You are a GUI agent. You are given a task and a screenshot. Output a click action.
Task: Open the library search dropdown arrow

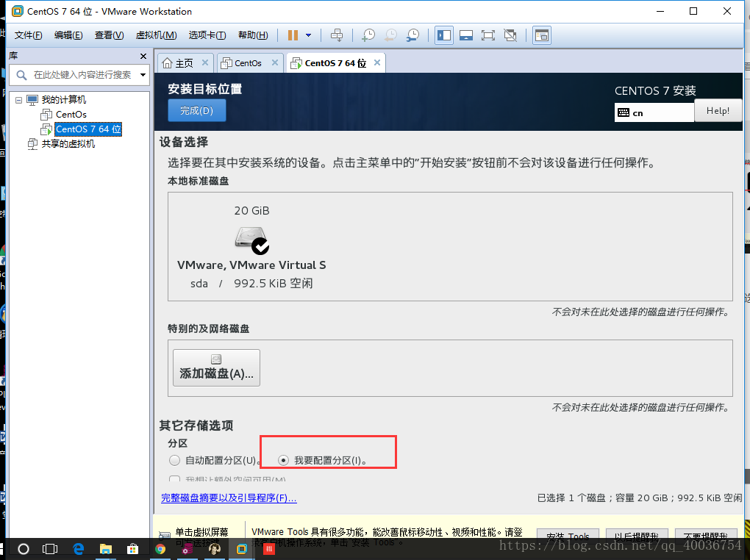143,75
